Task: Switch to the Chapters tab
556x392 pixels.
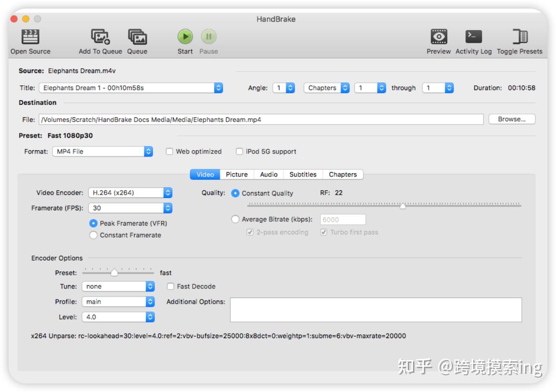Action: tap(343, 174)
